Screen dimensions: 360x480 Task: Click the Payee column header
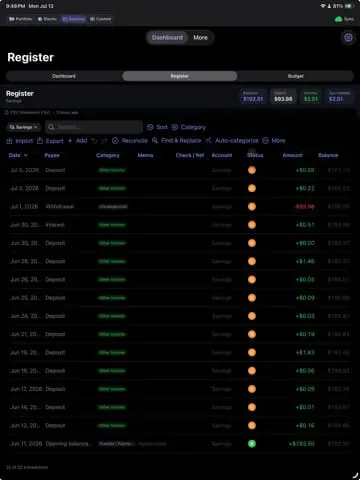click(52, 155)
